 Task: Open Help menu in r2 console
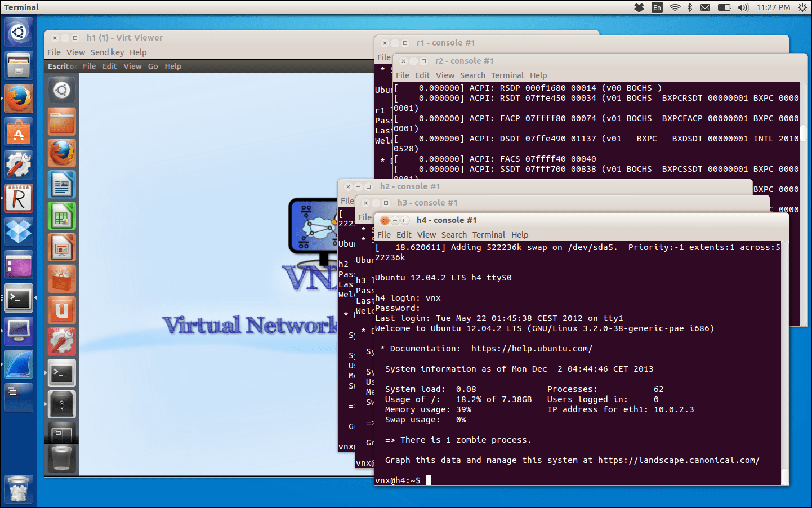[x=538, y=75]
